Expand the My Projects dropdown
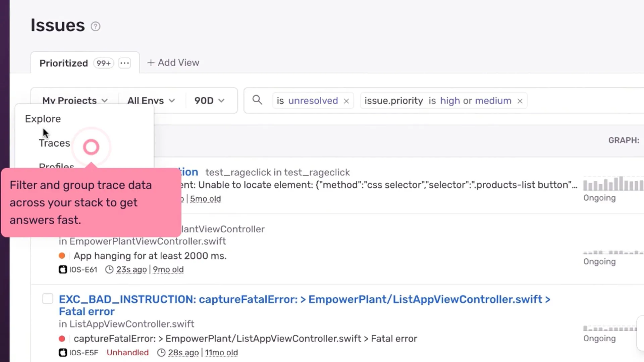This screenshot has width=644, height=362. tap(75, 101)
